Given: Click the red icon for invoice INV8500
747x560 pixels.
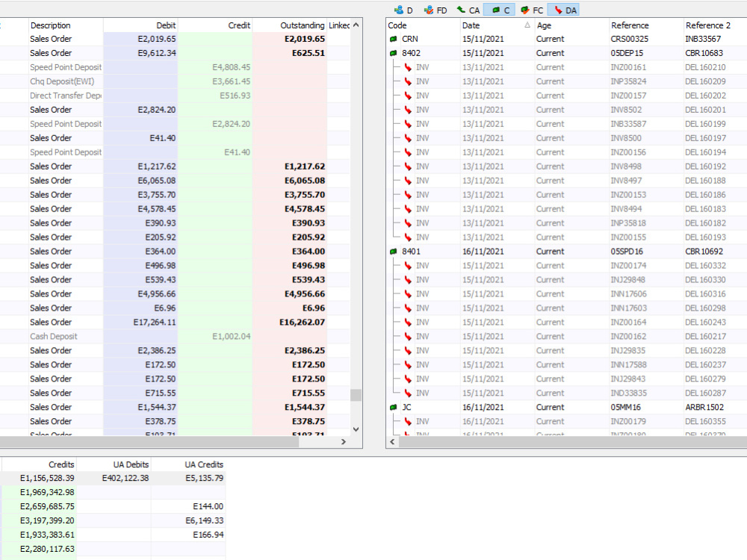Looking at the screenshot, I should 408,138.
